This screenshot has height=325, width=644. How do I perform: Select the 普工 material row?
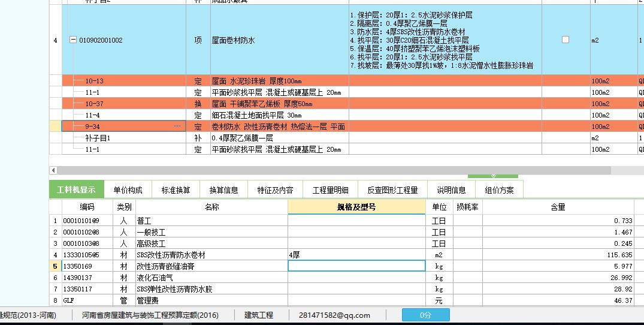pyautogui.click(x=342, y=221)
